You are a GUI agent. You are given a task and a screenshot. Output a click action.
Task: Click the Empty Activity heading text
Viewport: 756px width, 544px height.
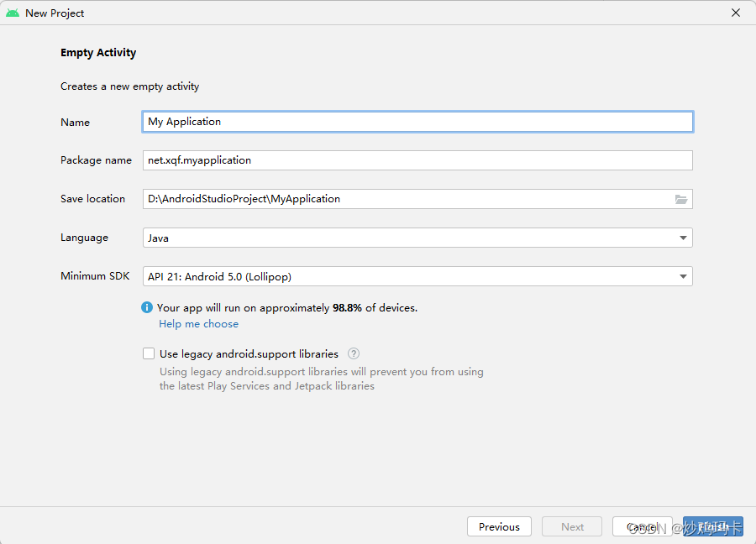click(x=98, y=53)
